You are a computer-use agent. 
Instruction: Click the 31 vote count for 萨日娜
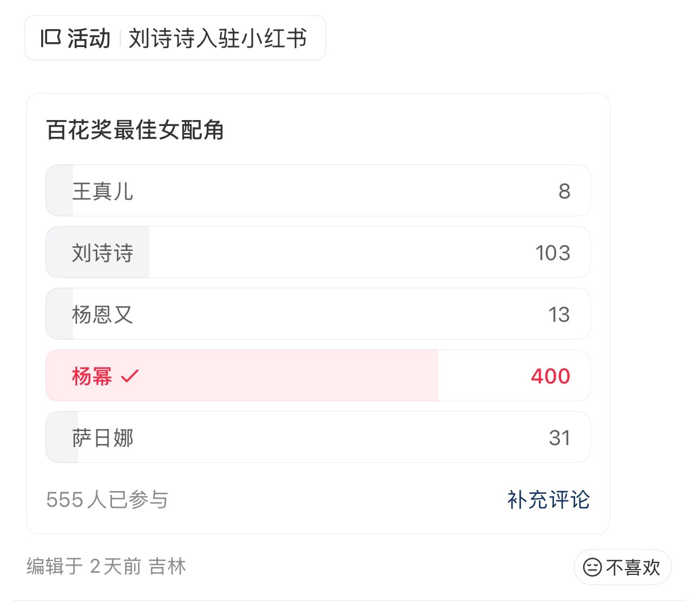[x=559, y=438]
